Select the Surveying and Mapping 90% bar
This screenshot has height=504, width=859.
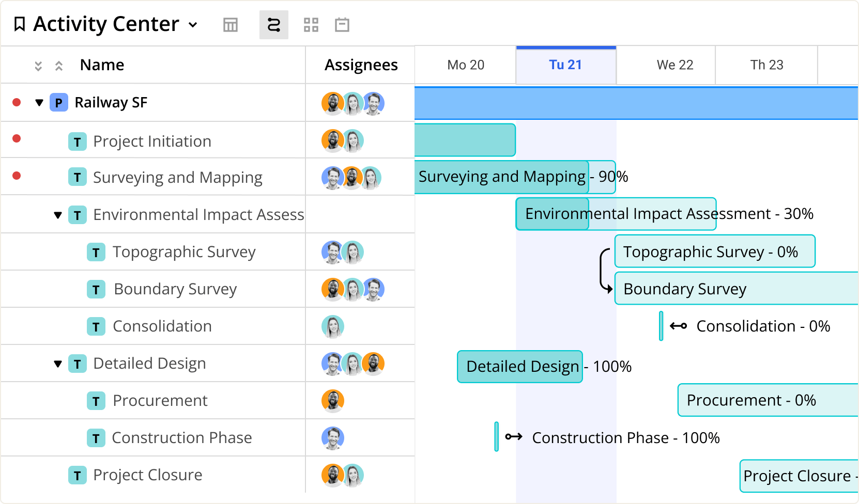point(501,177)
